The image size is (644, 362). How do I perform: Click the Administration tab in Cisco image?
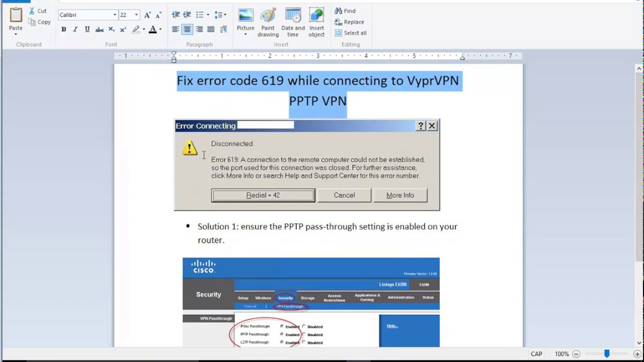401,297
